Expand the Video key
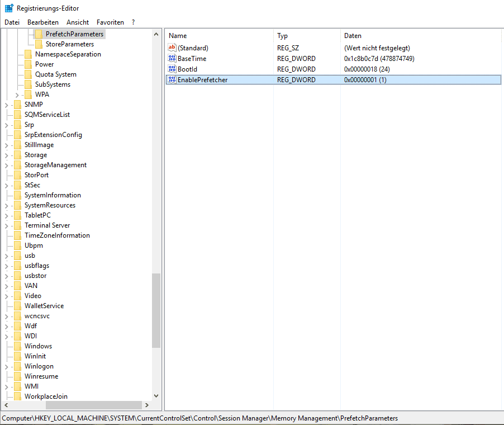 [7, 296]
